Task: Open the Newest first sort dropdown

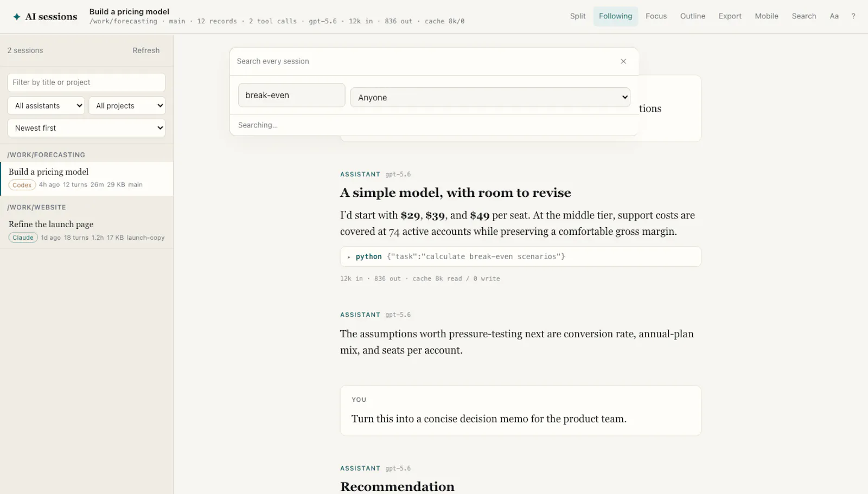Action: click(x=86, y=128)
